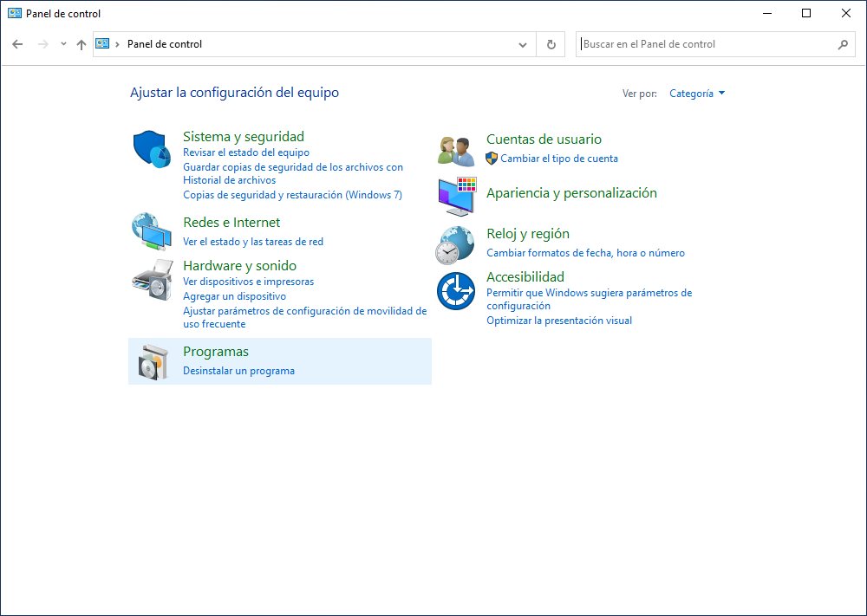Maximize the Panel de control window
Screen dimensions: 867x616
pos(806,13)
